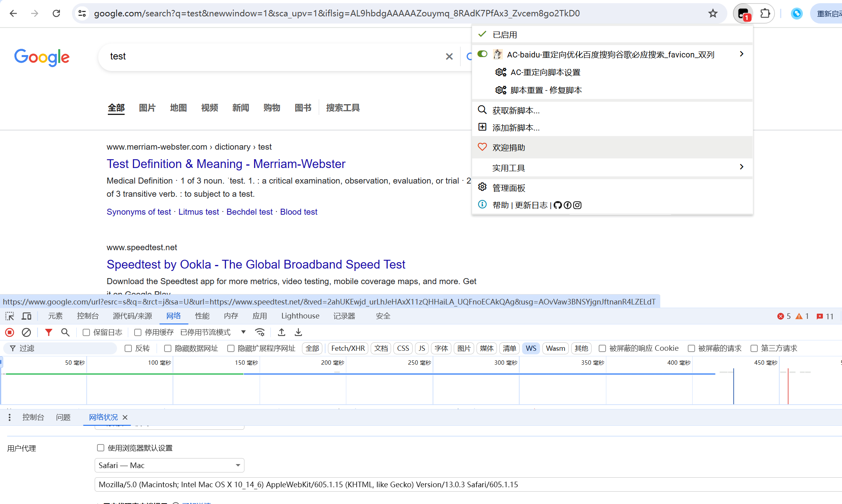Open the 搜索工具 option
842x504 pixels.
[x=343, y=108]
